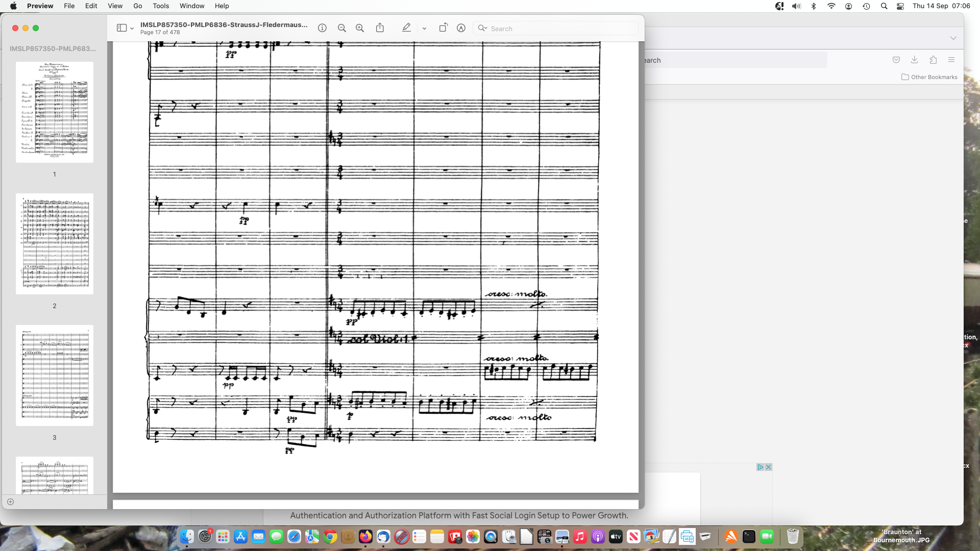Open Spotlight search in menu bar
980x551 pixels.
click(x=884, y=6)
